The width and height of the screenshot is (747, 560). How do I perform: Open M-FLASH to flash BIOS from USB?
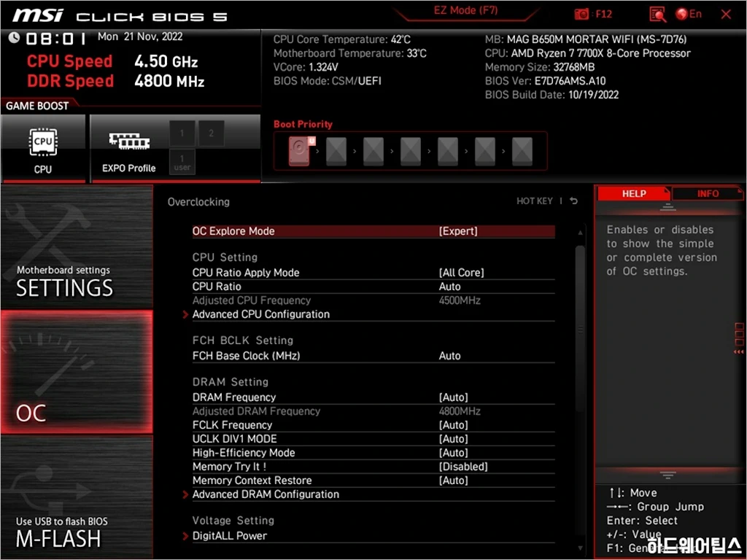click(x=77, y=497)
